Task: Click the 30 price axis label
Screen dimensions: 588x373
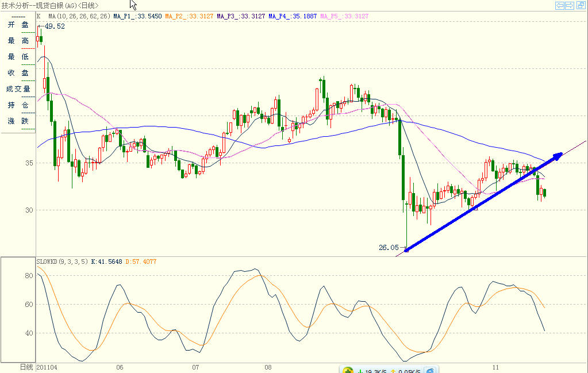Action: (x=29, y=210)
